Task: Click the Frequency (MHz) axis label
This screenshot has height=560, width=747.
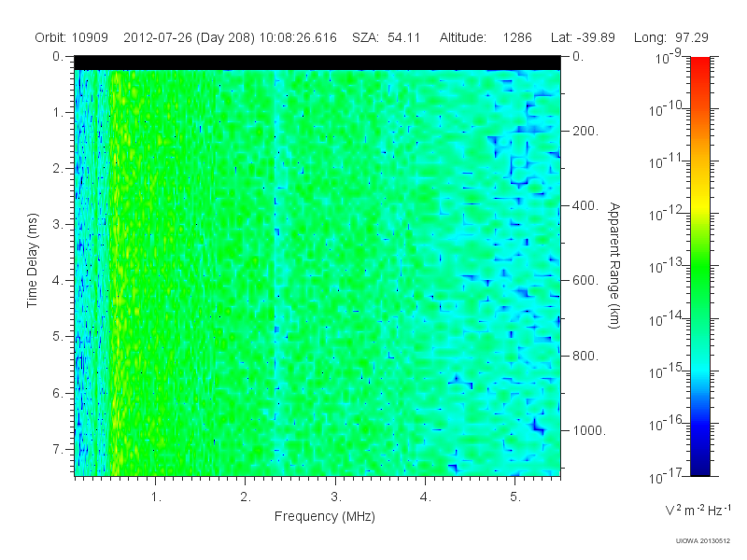Action: point(324,516)
